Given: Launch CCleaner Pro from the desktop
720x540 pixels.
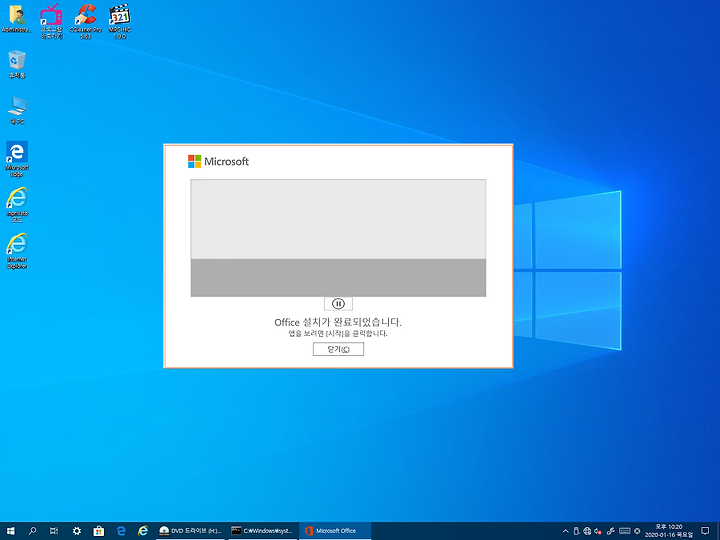Looking at the screenshot, I should [x=85, y=21].
